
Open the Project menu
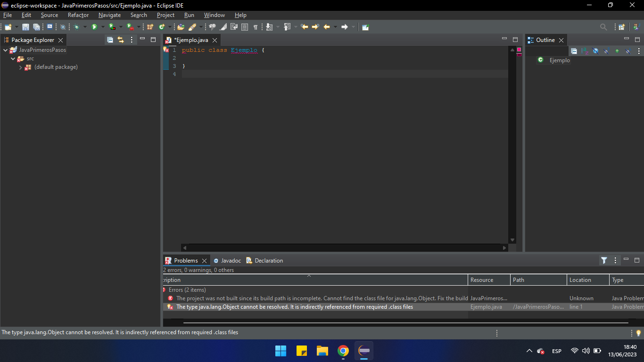(165, 15)
